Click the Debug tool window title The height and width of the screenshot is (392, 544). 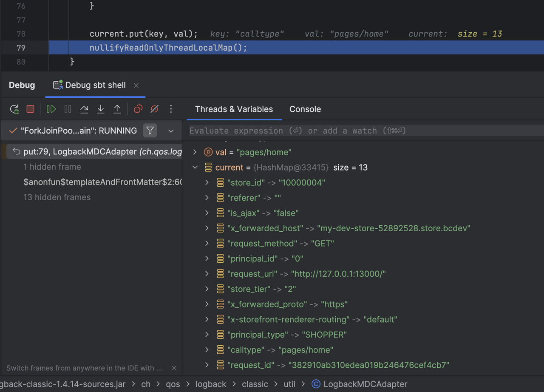tap(22, 85)
